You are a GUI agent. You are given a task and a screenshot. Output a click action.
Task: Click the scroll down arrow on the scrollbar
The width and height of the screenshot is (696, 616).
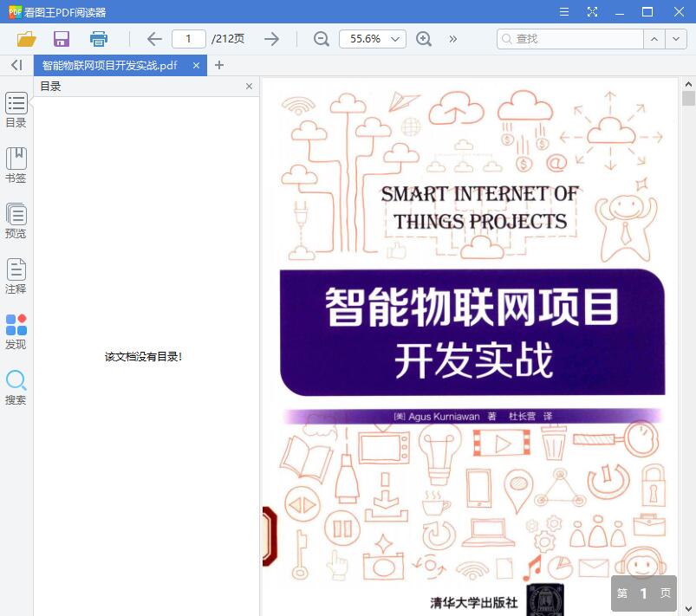coord(688,609)
